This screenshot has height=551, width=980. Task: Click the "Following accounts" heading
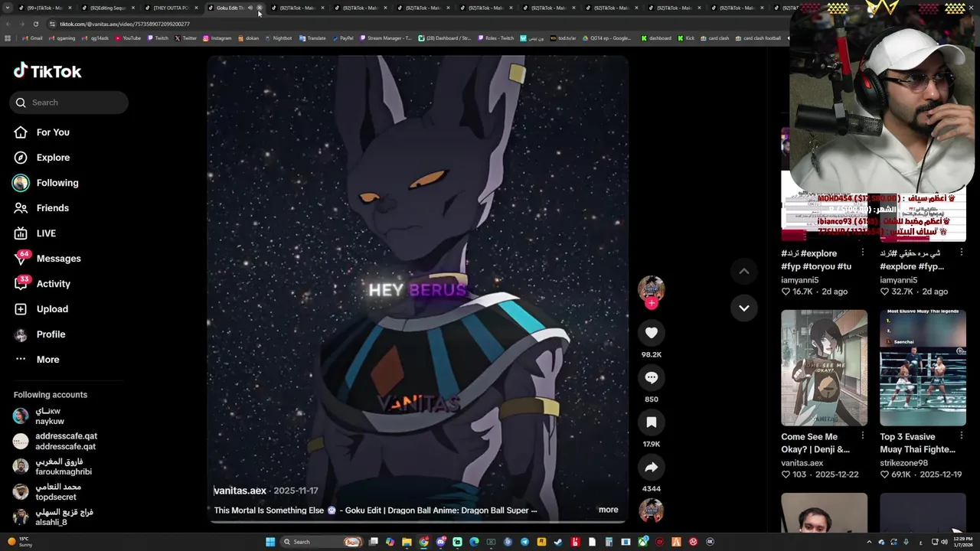[51, 395]
